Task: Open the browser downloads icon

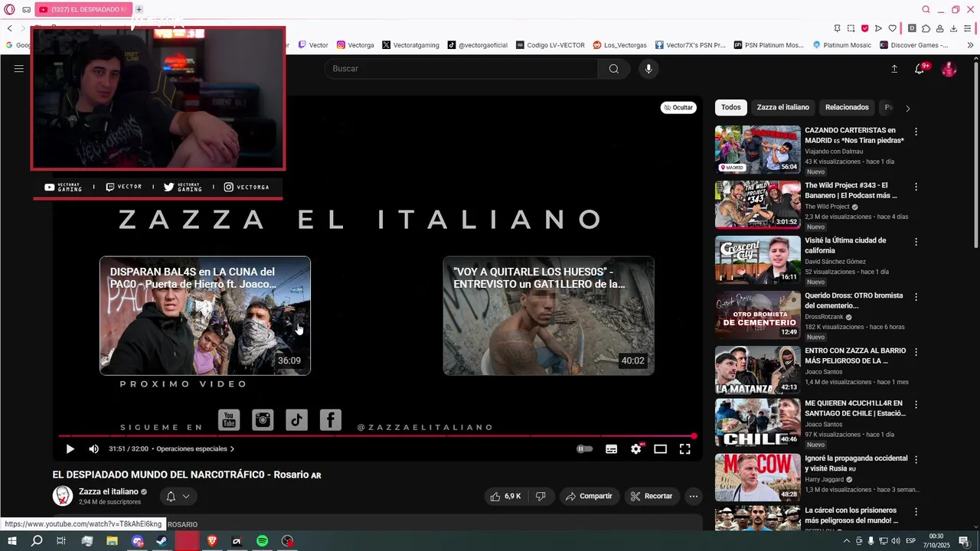Action: click(x=953, y=28)
